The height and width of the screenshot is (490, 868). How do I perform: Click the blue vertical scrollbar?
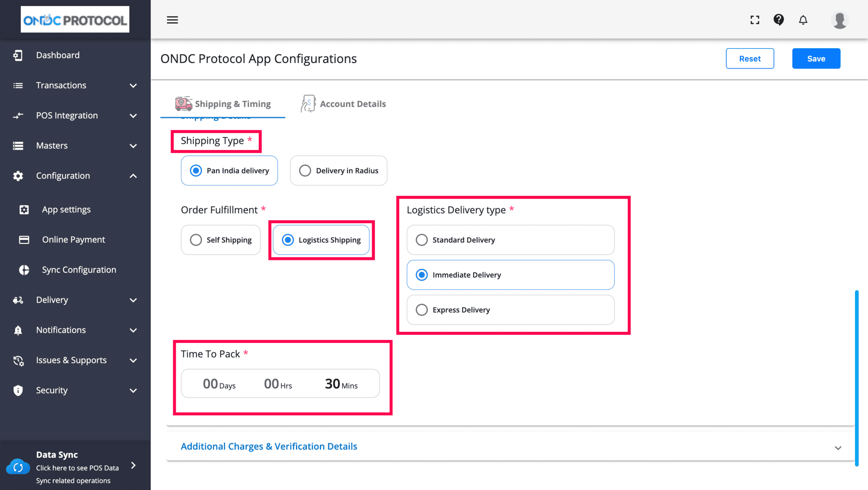coord(857,377)
